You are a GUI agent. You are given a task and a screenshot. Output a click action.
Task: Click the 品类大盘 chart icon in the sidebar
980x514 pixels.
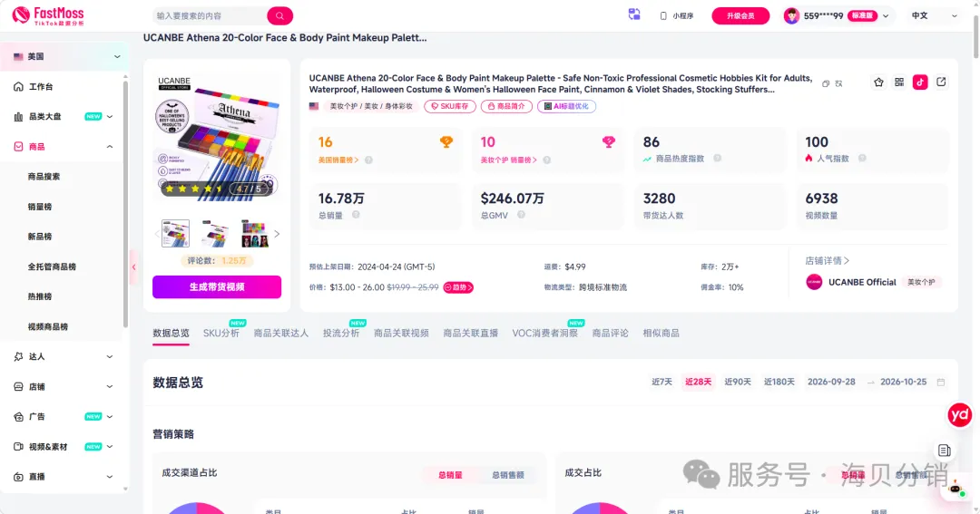click(x=18, y=117)
